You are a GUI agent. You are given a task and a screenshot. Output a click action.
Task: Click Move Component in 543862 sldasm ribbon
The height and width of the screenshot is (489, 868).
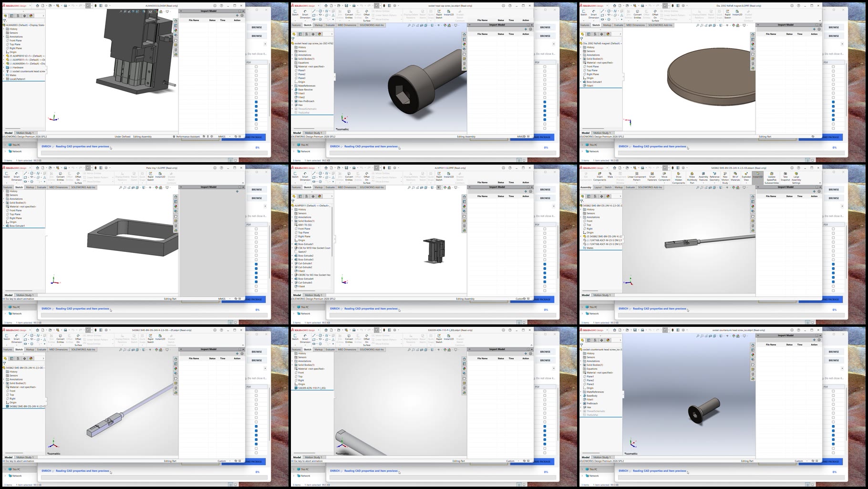[664, 177]
